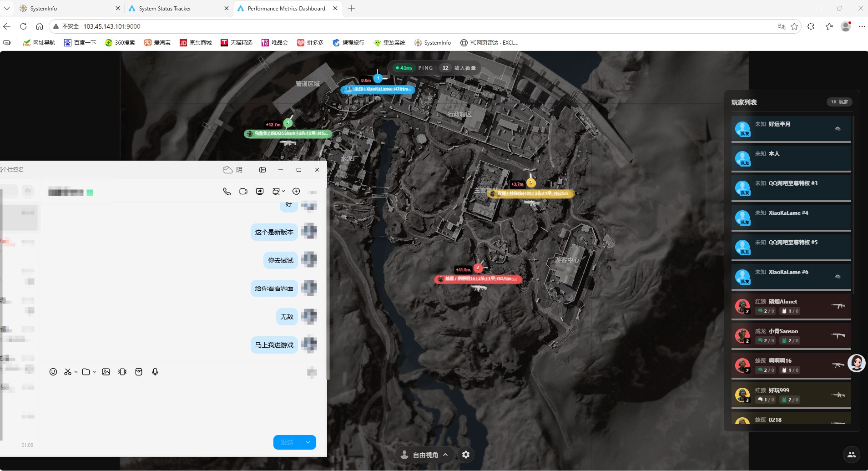The height and width of the screenshot is (471, 868).
Task: Toggle the player list panel button
Action: [852, 454]
